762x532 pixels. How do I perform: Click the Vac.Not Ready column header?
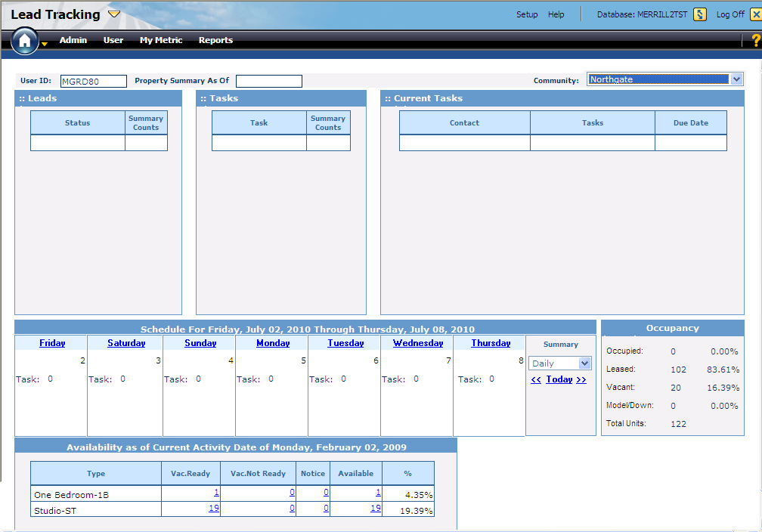point(258,474)
